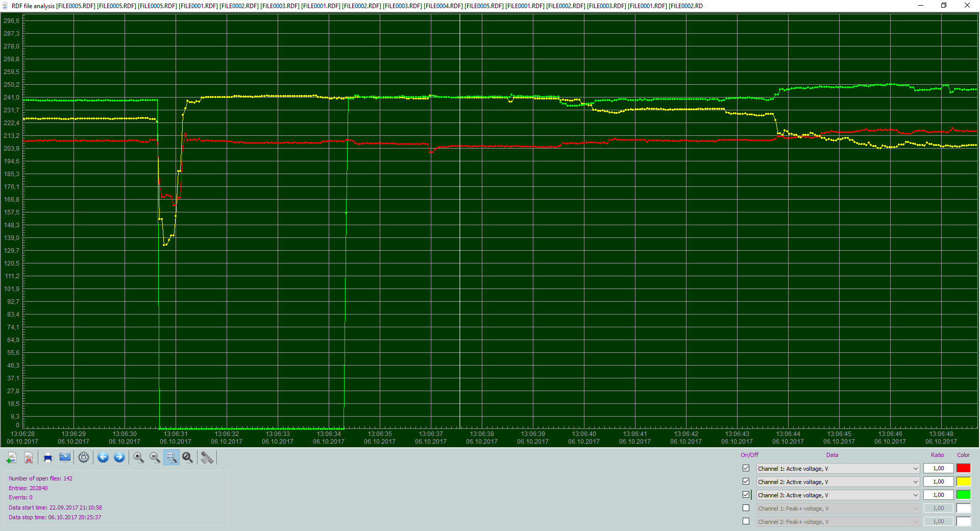The height and width of the screenshot is (531, 980).
Task: Click the green color swatch for Channel 3
Action: [964, 495]
